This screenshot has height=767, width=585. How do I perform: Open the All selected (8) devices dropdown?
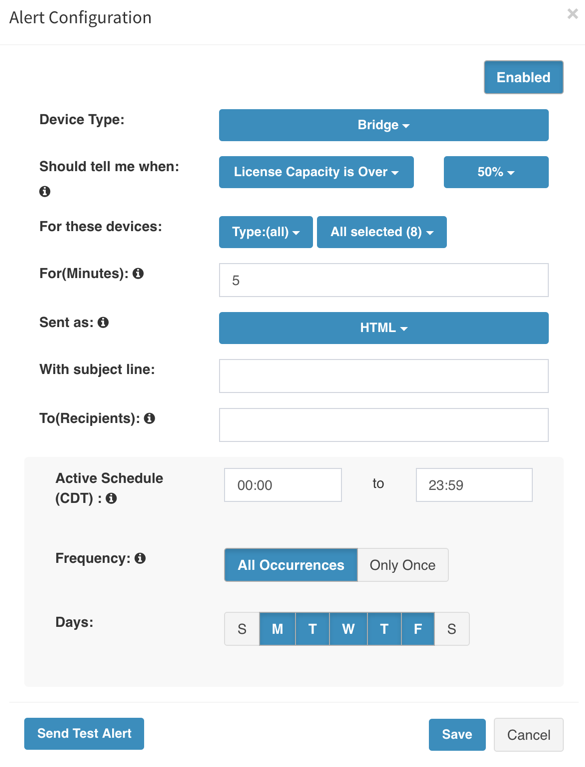point(382,232)
